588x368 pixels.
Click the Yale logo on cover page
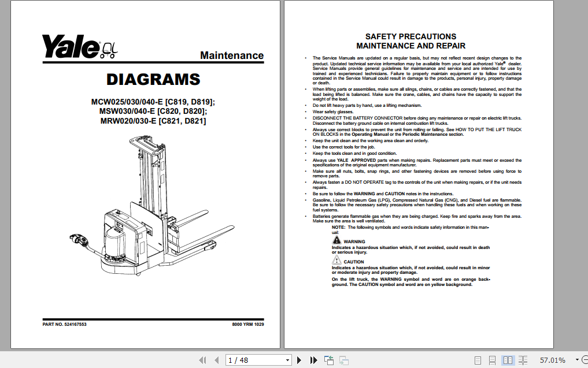tap(80, 46)
